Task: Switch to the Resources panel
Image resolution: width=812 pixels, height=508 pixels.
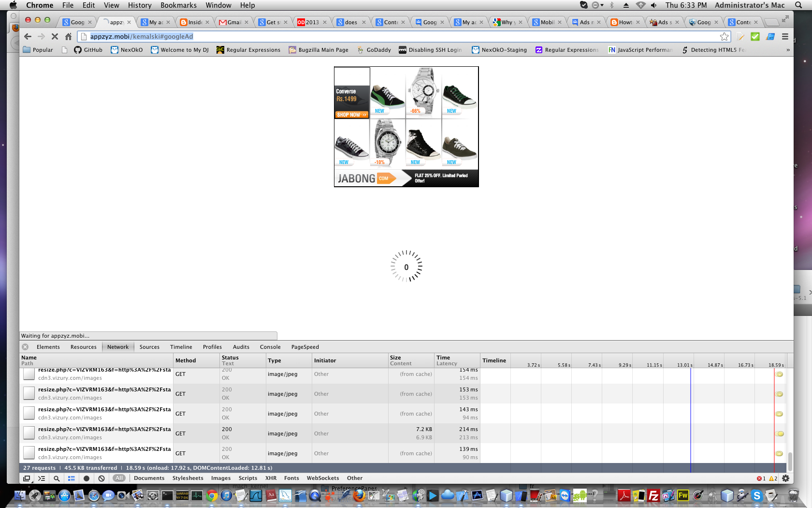Action: coord(83,347)
